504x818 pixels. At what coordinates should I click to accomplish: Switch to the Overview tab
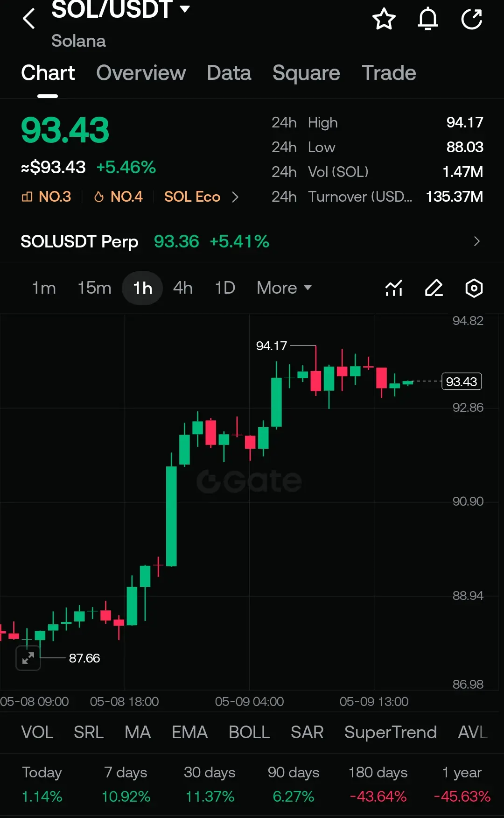coord(141,73)
